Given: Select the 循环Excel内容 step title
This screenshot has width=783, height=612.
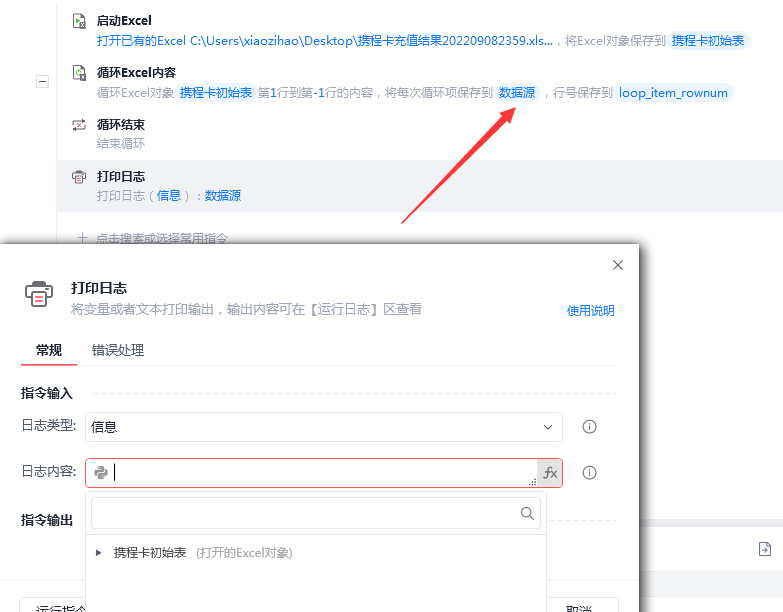Looking at the screenshot, I should (x=136, y=73).
